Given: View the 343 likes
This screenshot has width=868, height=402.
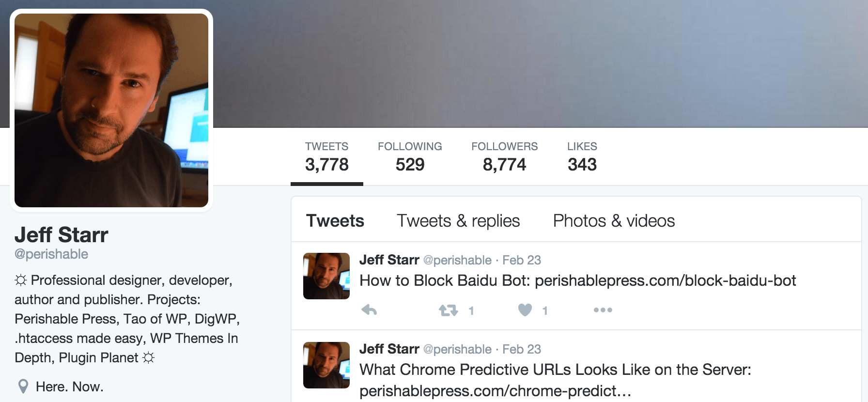Looking at the screenshot, I should [582, 157].
